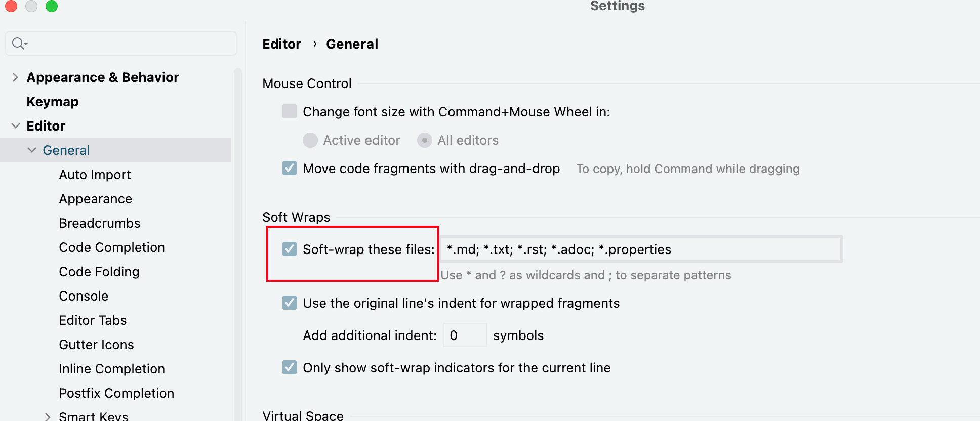Expand the Smart Keys node

48,416
